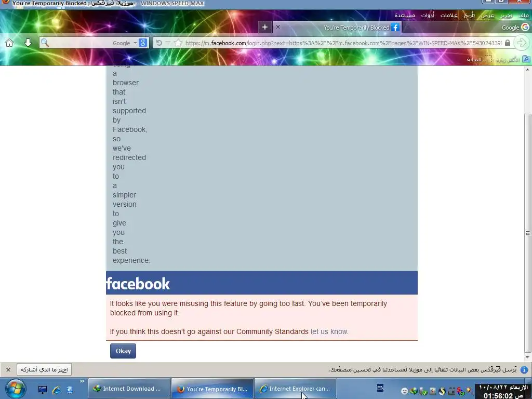Click the padlock site identity icon
Screen dimensions: 532x399
point(507,43)
